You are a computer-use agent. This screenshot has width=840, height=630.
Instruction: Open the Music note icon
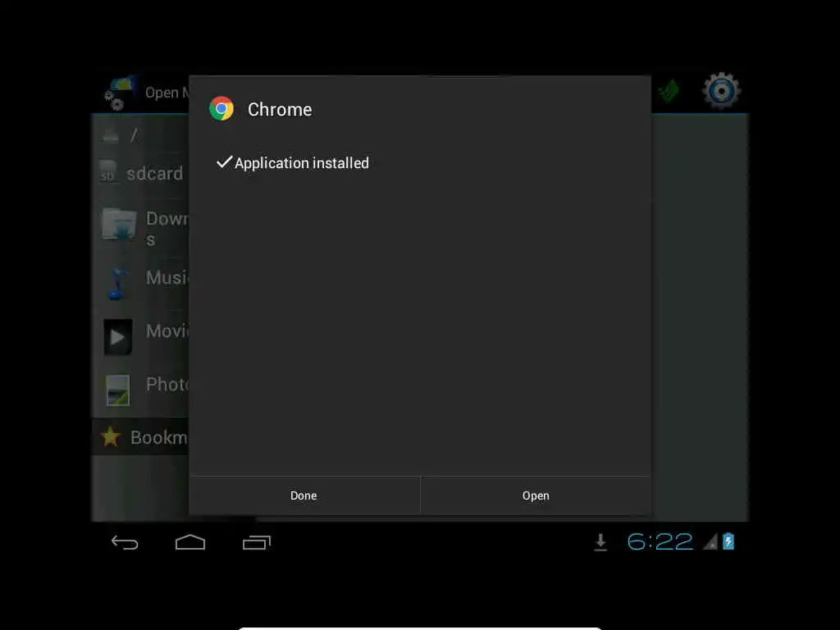[116, 283]
